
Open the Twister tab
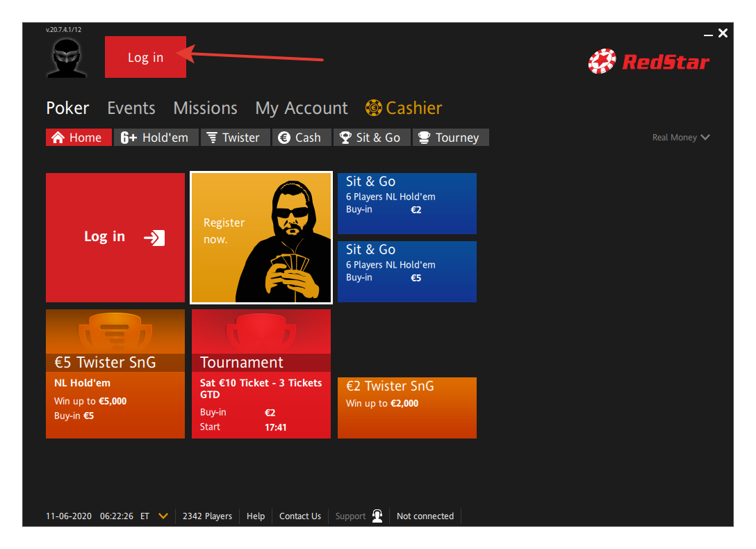click(235, 138)
